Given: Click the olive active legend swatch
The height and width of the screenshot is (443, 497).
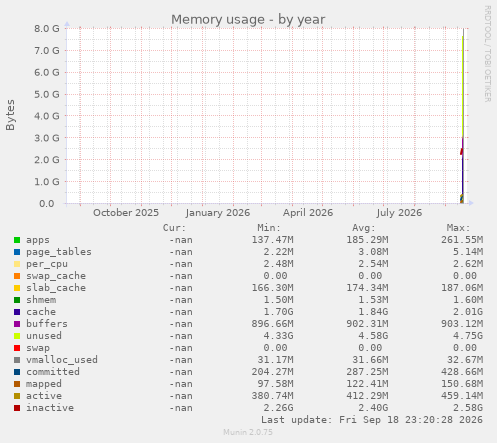Looking at the screenshot, I should point(17,396).
